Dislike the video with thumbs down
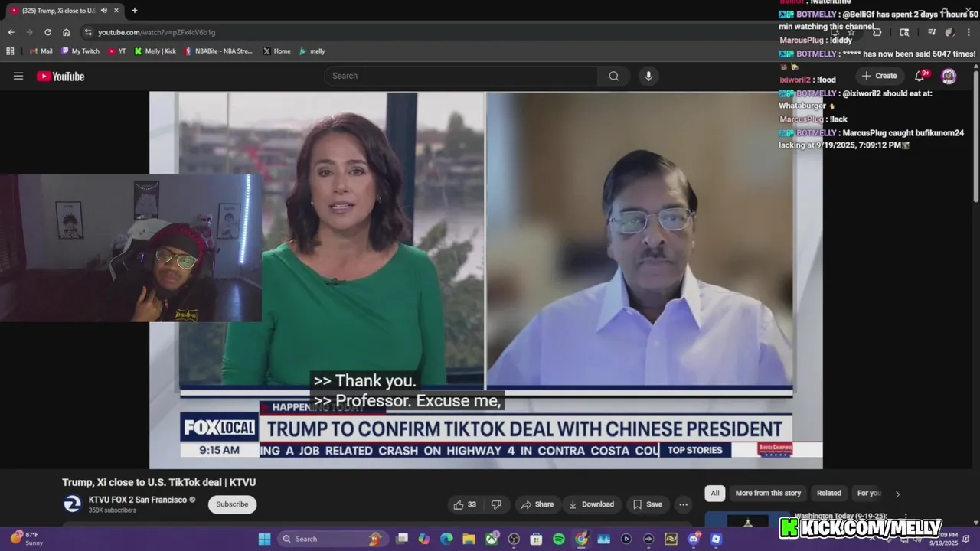 click(496, 504)
